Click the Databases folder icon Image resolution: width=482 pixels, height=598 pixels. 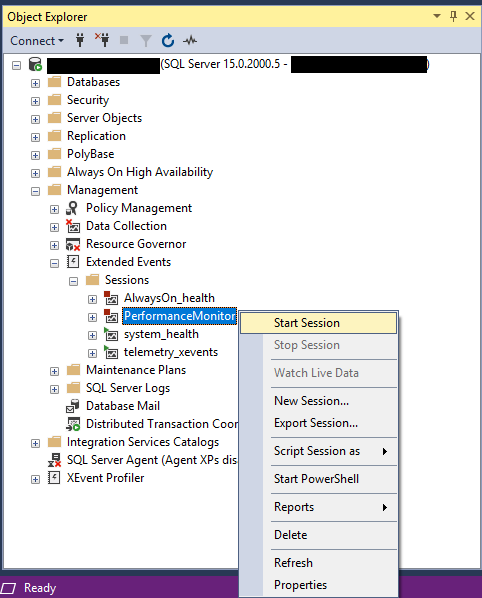point(55,82)
